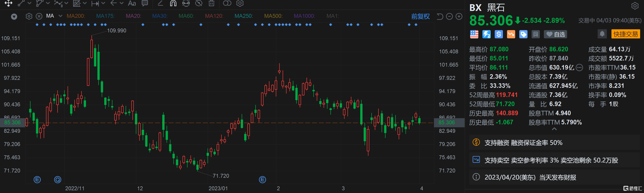Select the angle line tool

[160, 3]
